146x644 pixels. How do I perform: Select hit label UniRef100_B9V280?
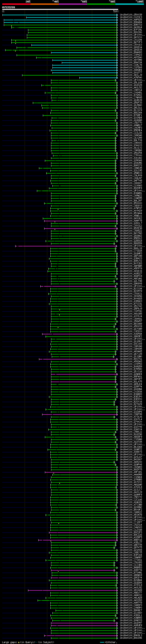click(x=131, y=32)
